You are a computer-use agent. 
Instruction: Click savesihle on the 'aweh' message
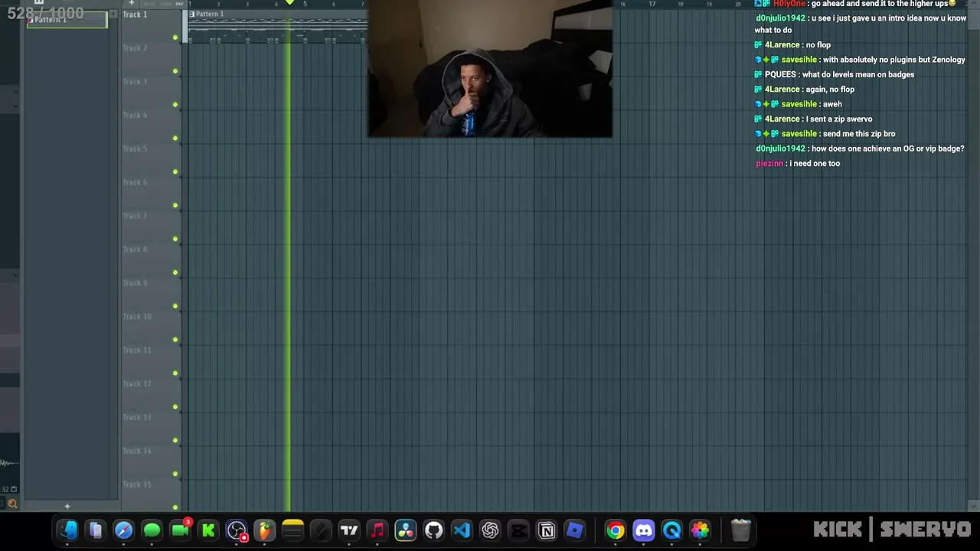799,104
